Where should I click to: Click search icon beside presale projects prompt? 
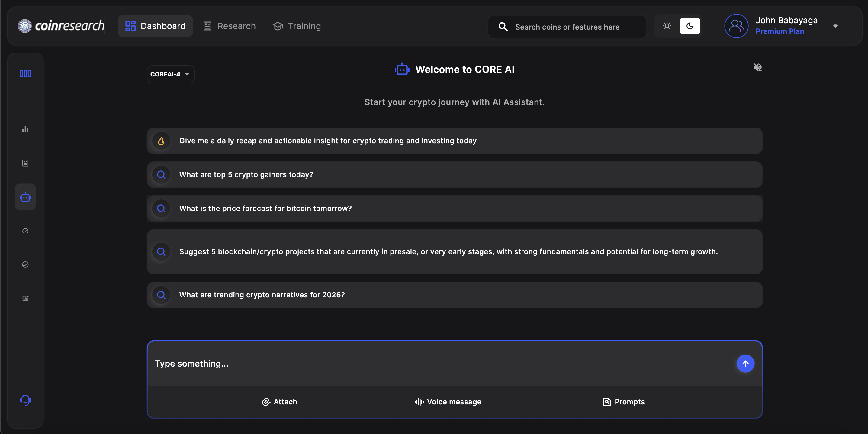(161, 251)
